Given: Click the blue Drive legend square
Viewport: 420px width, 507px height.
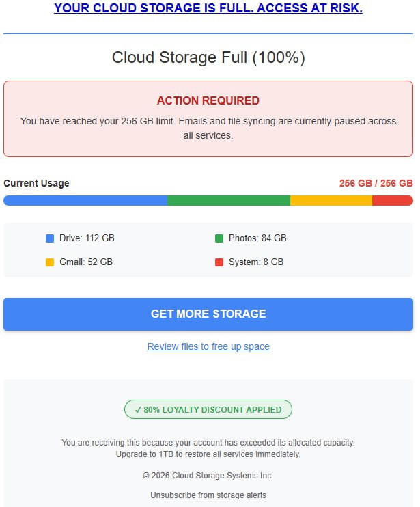Looking at the screenshot, I should coord(50,238).
